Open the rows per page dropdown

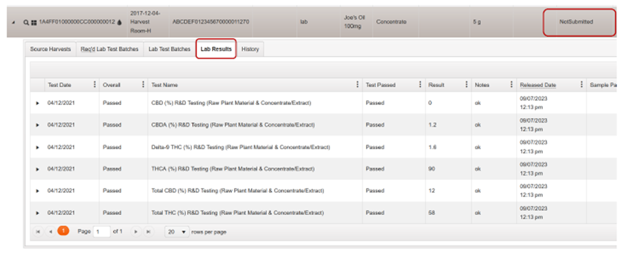(177, 232)
